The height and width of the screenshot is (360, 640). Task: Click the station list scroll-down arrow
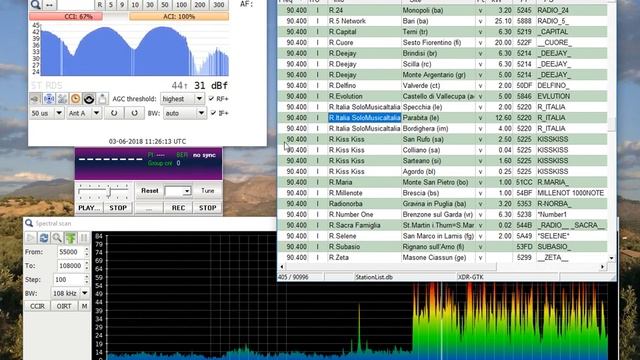click(x=611, y=258)
